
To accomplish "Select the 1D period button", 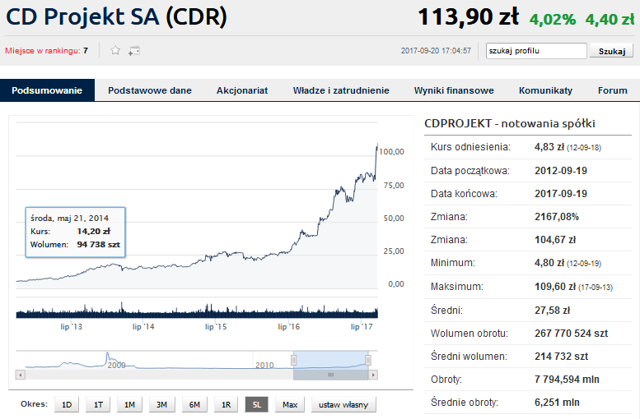I will click(66, 404).
